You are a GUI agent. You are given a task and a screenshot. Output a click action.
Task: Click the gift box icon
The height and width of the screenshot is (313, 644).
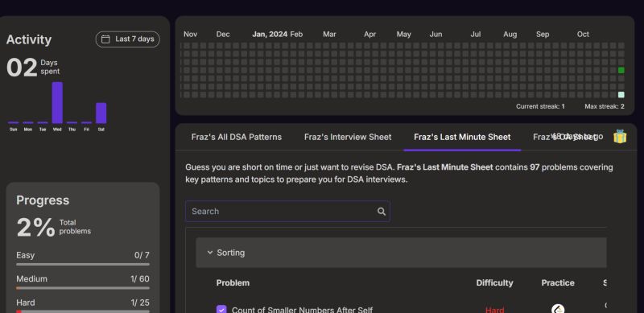pos(620,136)
